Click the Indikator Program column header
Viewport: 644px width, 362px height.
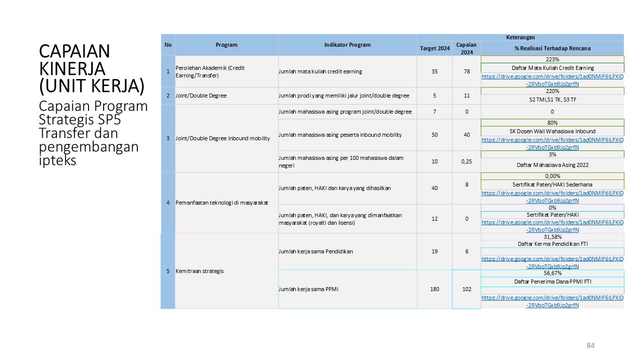click(347, 45)
